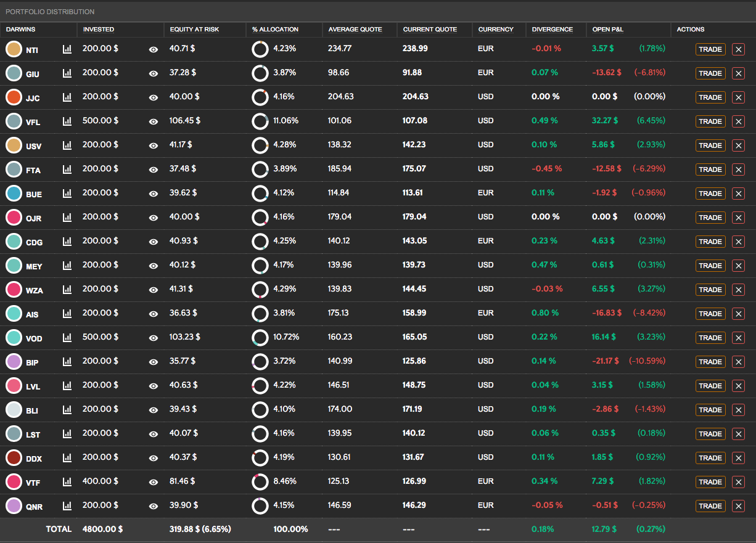The image size is (756, 543).
Task: Click the X icon for VOD
Action: click(x=738, y=338)
